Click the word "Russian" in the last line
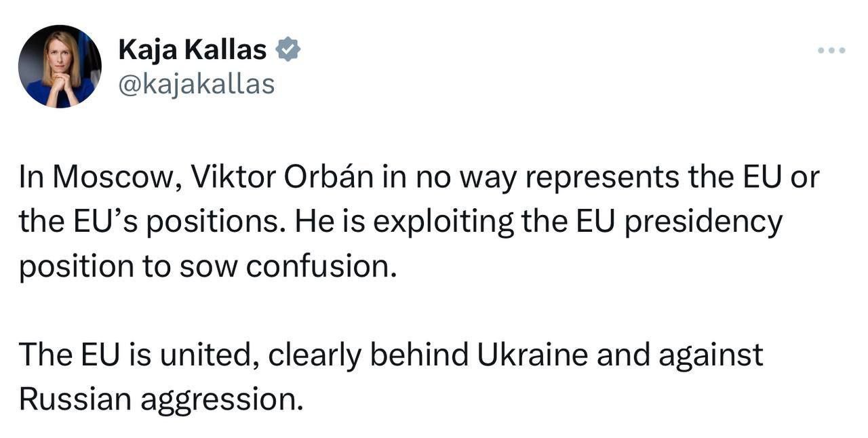Image resolution: width=868 pixels, height=438 pixels. (x=74, y=399)
